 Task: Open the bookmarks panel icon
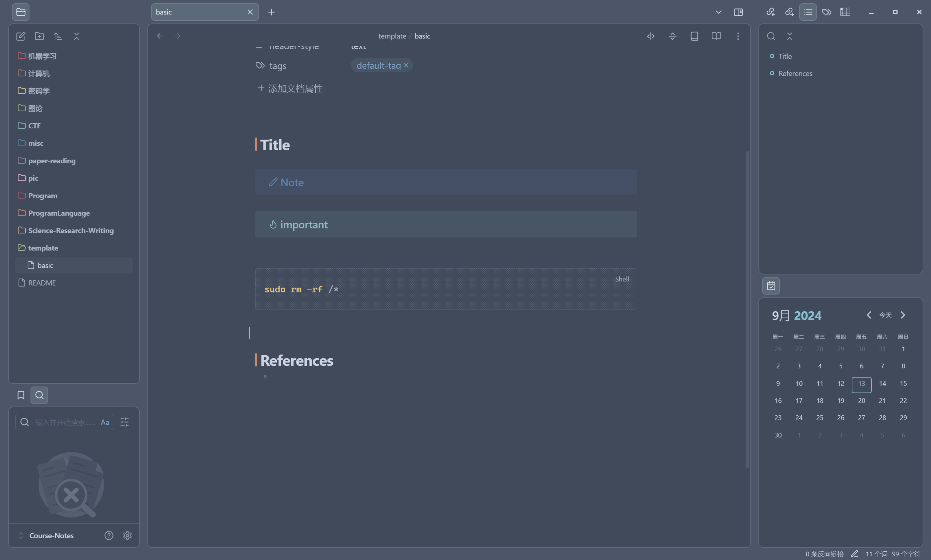[x=21, y=395]
